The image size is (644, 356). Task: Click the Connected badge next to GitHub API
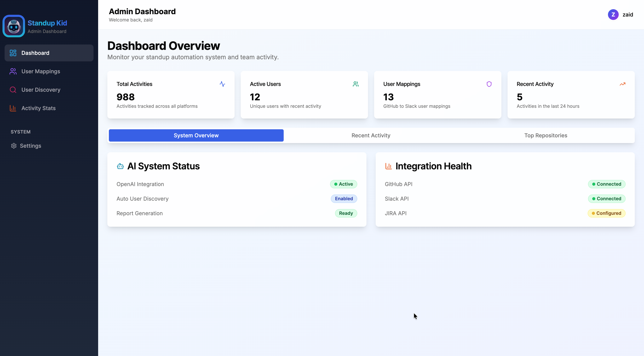tap(606, 184)
